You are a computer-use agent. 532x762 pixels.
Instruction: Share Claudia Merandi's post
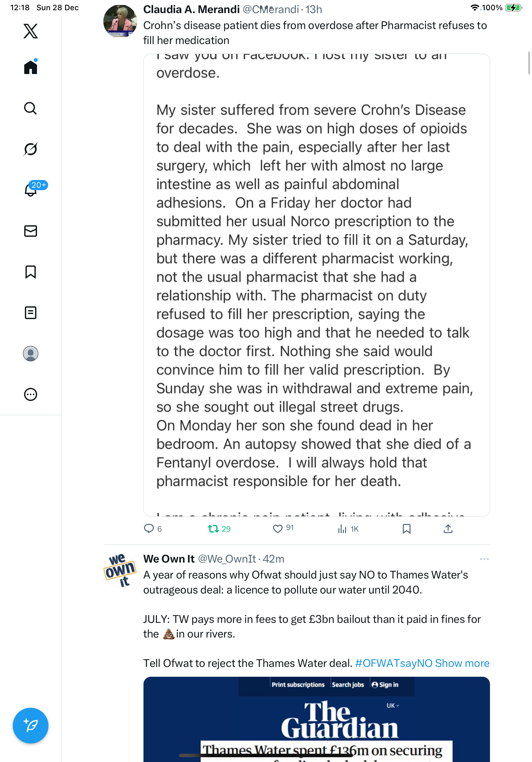tap(448, 528)
